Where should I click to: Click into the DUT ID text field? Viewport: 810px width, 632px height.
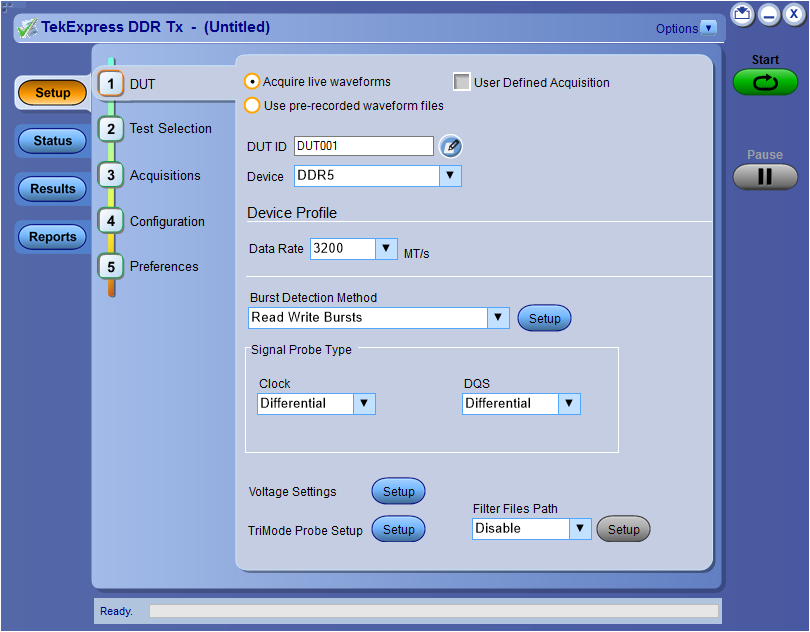364,146
